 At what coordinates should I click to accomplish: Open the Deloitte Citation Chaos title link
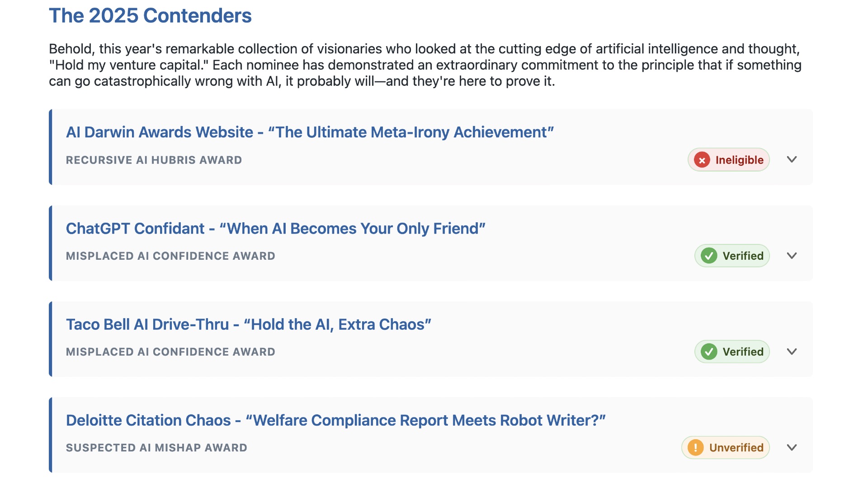[x=335, y=420]
